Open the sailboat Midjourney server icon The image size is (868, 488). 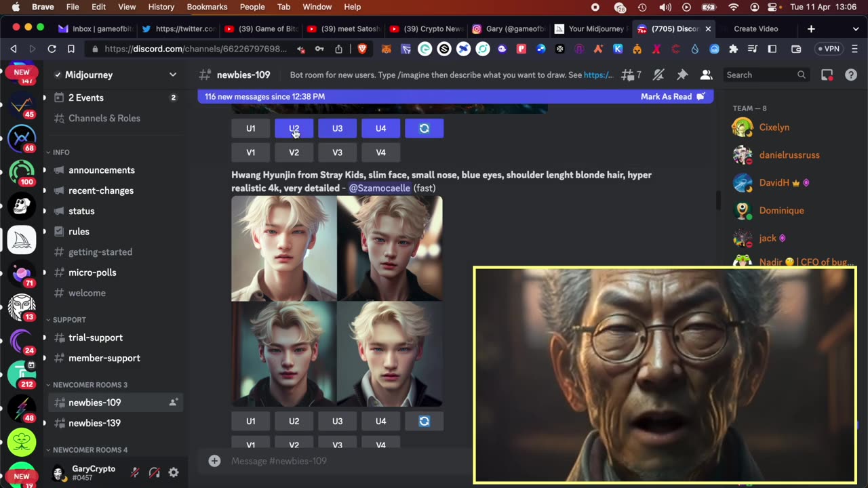(x=22, y=240)
